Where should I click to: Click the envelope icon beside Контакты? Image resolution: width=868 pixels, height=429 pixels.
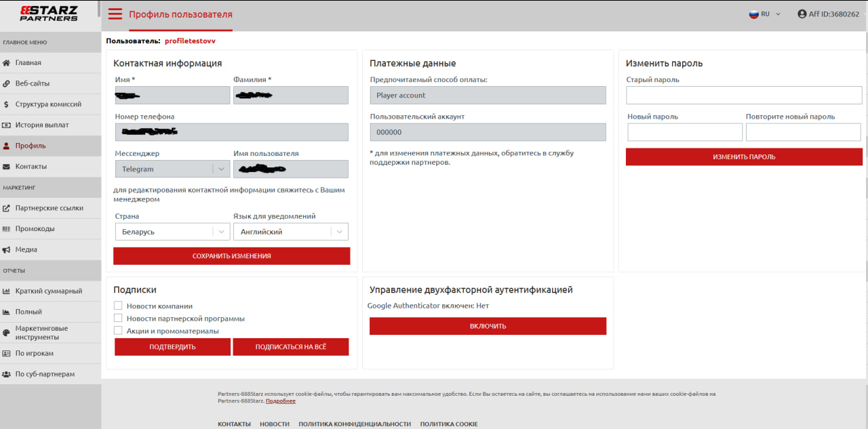(x=7, y=167)
